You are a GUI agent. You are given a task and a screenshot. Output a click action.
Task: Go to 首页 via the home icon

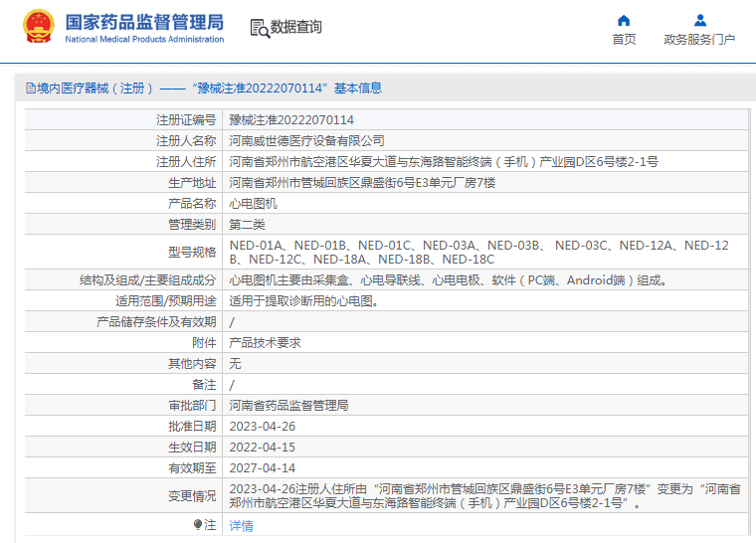pos(624,20)
